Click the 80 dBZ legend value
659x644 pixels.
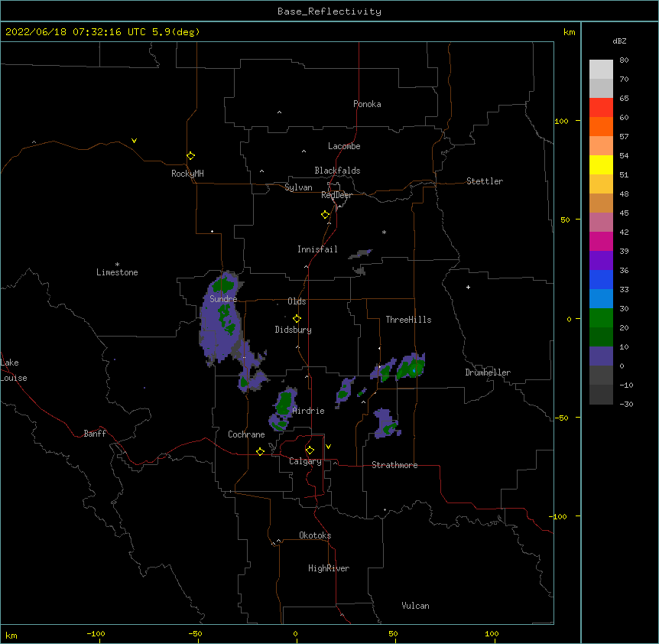tap(624, 60)
